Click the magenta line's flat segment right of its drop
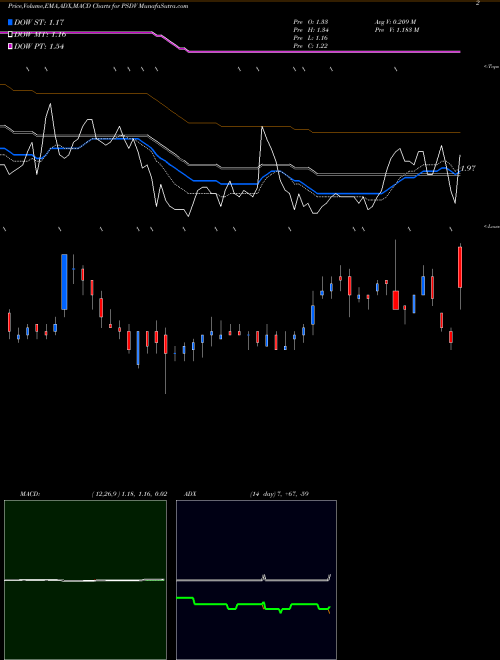This screenshot has height=660, width=500. pos(324,52)
